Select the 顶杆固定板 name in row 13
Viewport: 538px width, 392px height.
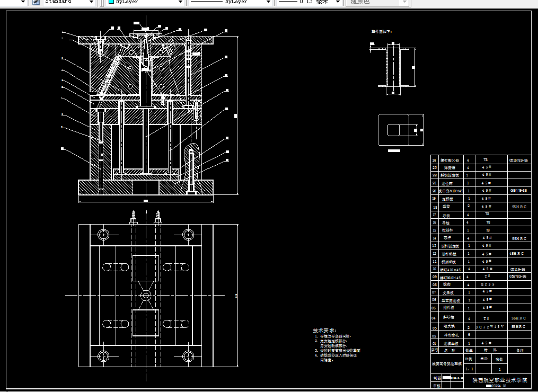450,246
